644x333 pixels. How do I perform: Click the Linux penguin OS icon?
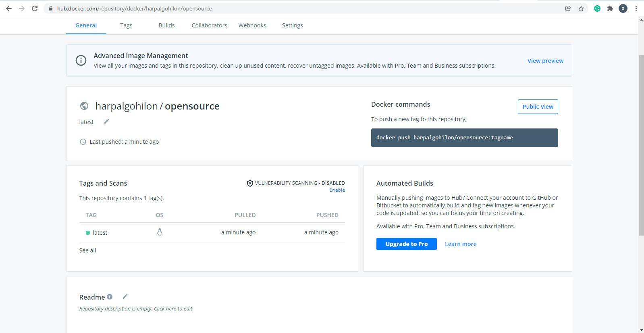(x=160, y=232)
